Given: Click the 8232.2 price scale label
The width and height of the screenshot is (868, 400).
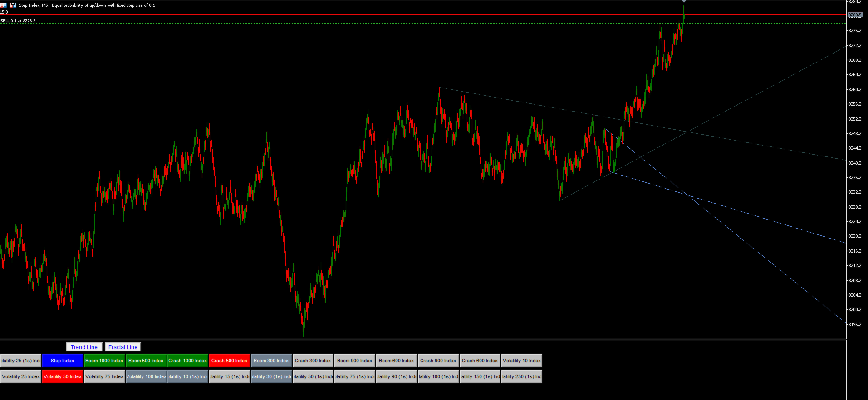Looking at the screenshot, I should pyautogui.click(x=855, y=192).
